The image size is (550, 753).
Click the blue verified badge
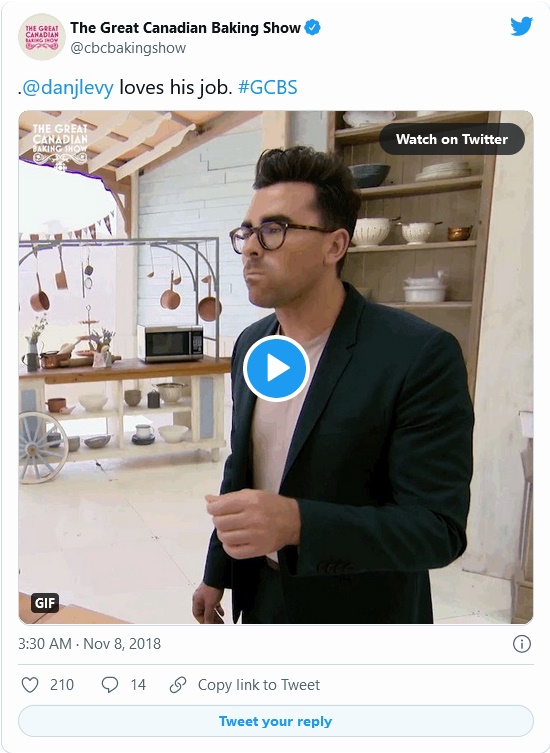313,27
